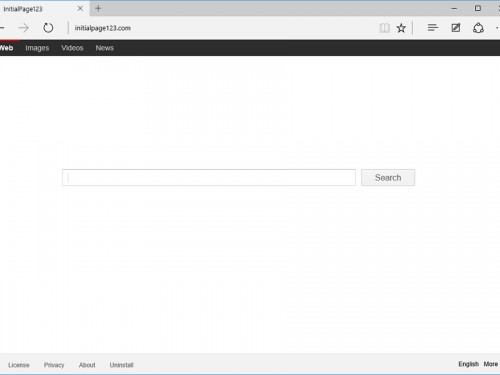The width and height of the screenshot is (500, 375).
Task: Open More languages link
Action: (x=491, y=364)
